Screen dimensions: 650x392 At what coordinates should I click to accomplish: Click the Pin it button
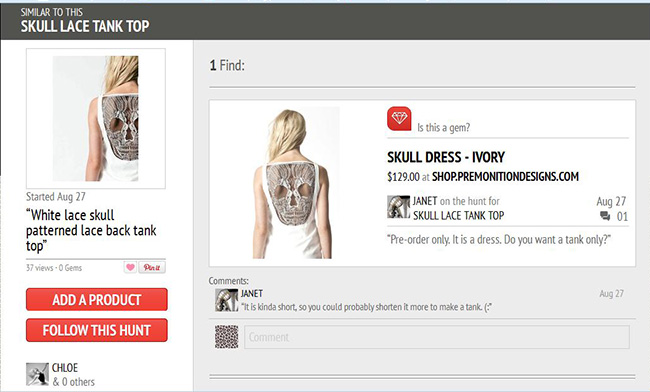[152, 267]
